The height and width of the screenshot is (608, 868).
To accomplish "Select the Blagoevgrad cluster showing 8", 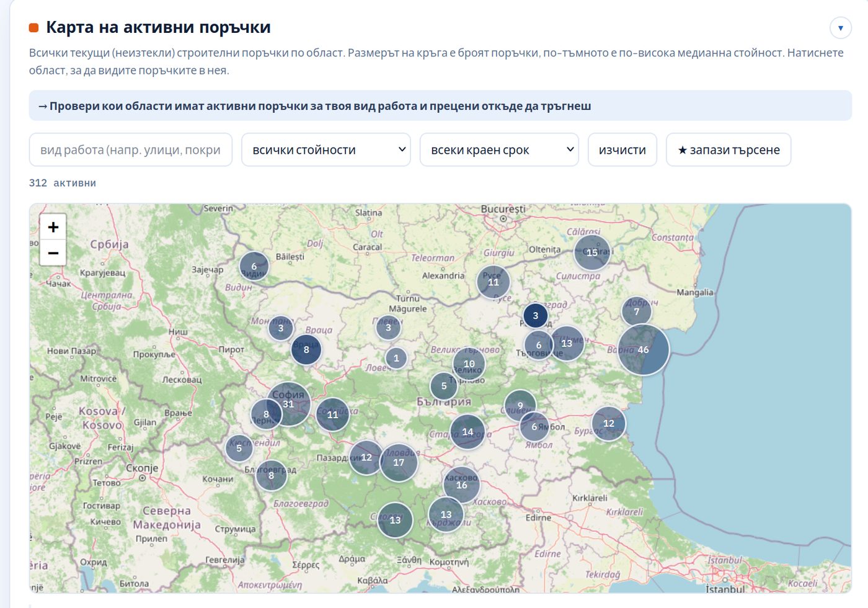I will (271, 475).
